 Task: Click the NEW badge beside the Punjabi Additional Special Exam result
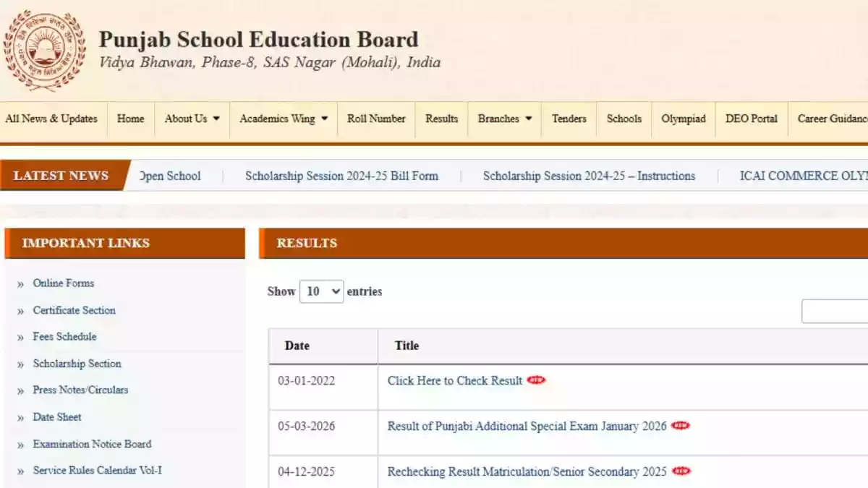pyautogui.click(x=681, y=426)
